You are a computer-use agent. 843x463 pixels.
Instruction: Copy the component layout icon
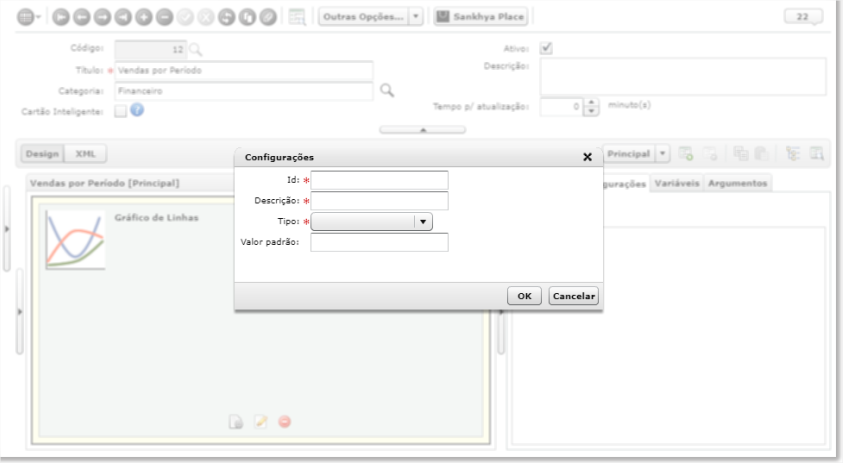(741, 154)
